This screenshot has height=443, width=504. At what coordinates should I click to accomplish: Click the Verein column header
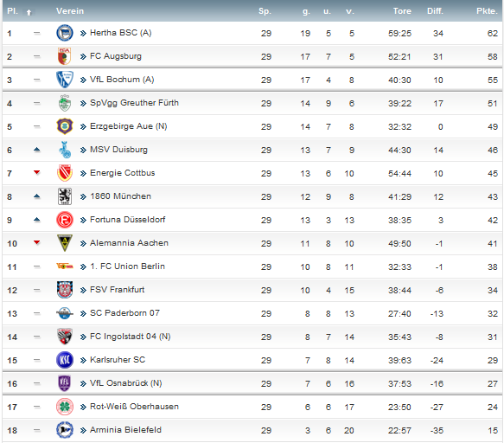[70, 11]
